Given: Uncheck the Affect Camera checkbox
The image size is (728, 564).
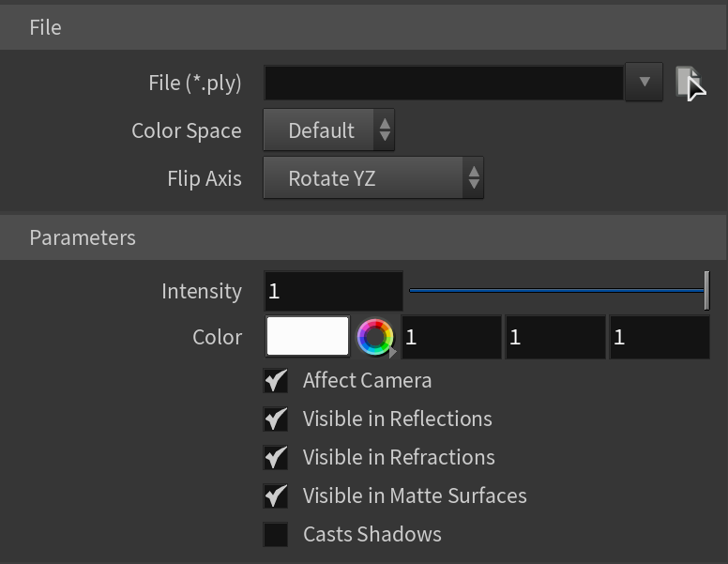Looking at the screenshot, I should click(x=276, y=381).
